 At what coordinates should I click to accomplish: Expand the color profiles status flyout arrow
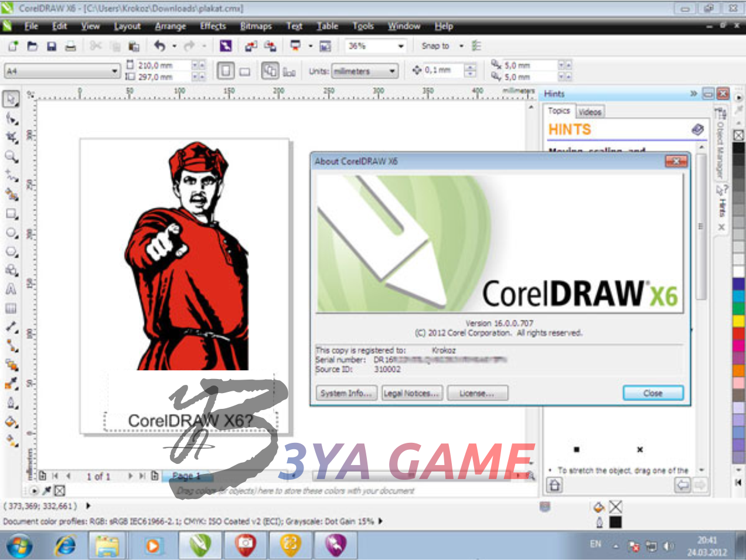click(x=380, y=521)
